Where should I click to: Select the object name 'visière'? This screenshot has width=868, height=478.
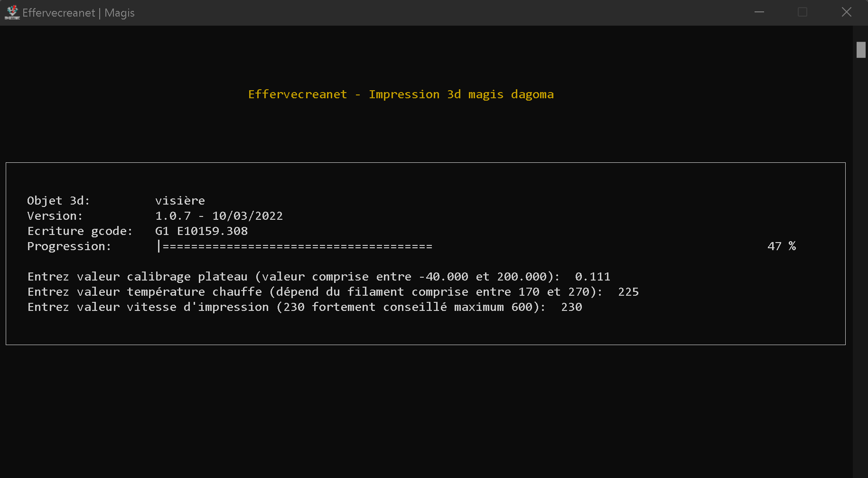pyautogui.click(x=180, y=201)
